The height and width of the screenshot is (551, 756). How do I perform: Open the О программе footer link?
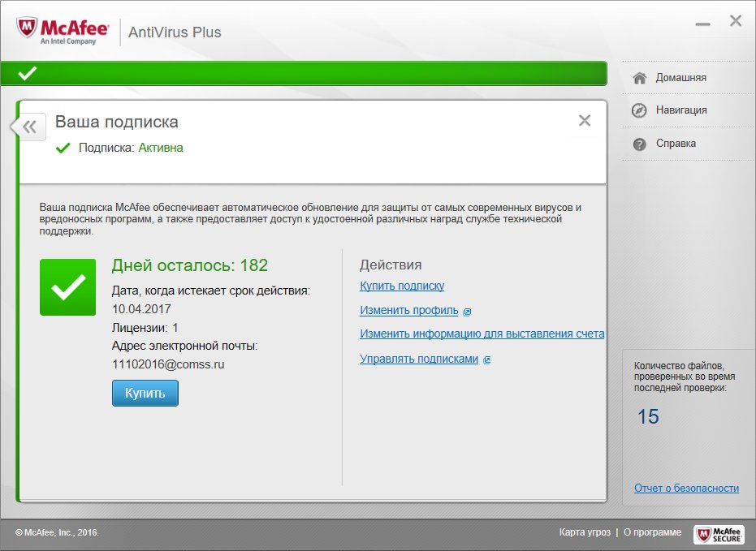point(652,532)
